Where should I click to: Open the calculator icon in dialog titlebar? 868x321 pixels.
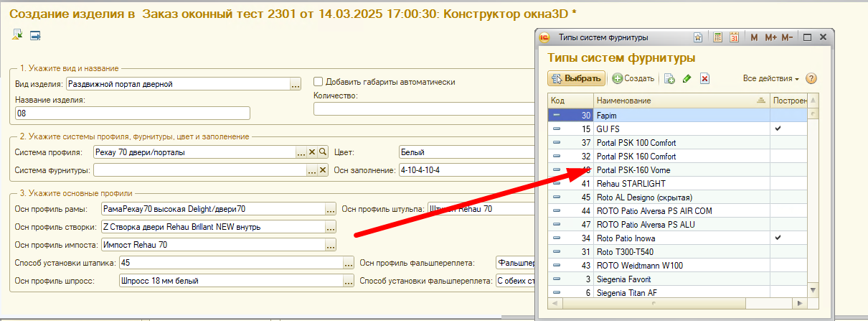(717, 37)
